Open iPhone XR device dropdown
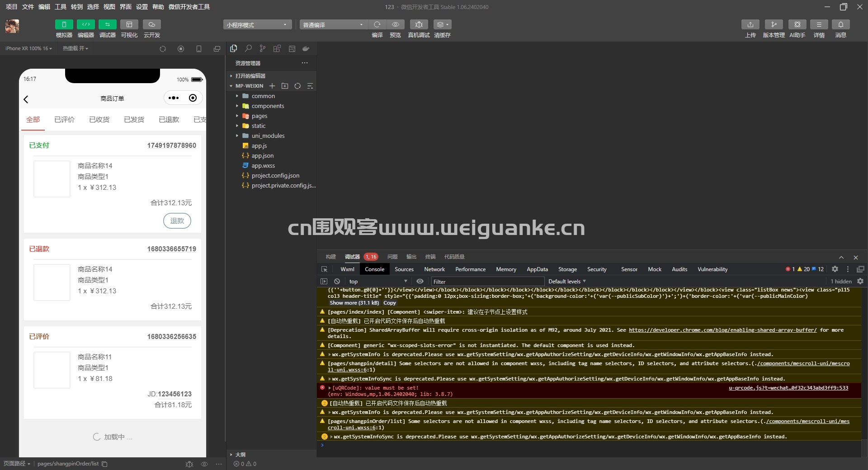 (x=28, y=48)
